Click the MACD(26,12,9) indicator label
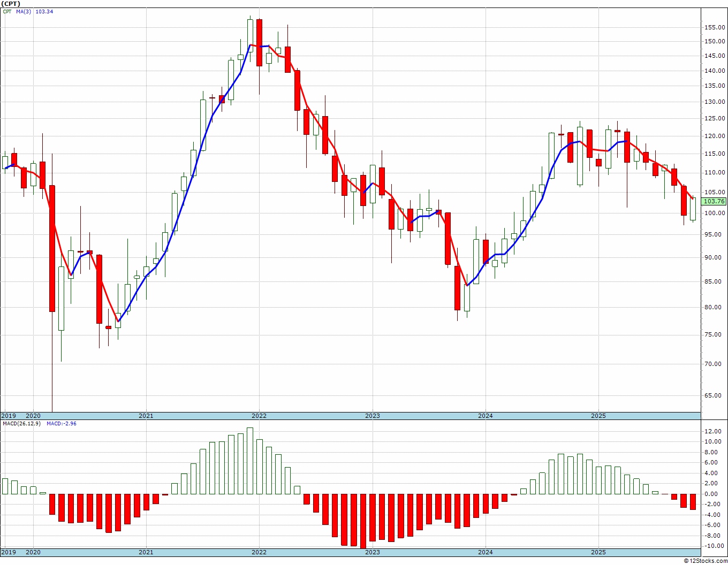This screenshot has width=728, height=565. click(x=21, y=424)
